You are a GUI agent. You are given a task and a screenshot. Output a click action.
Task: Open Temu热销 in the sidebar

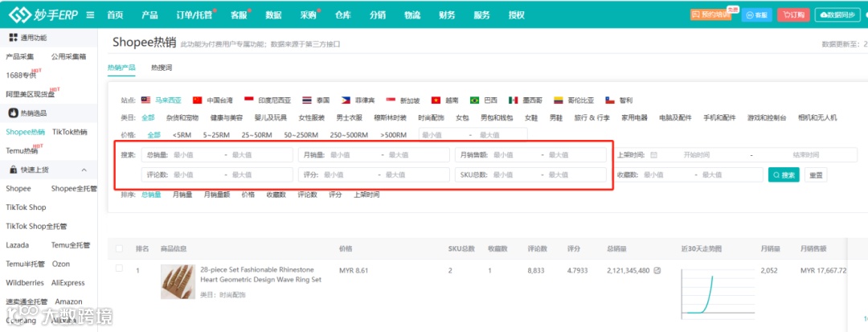pyautogui.click(x=23, y=150)
